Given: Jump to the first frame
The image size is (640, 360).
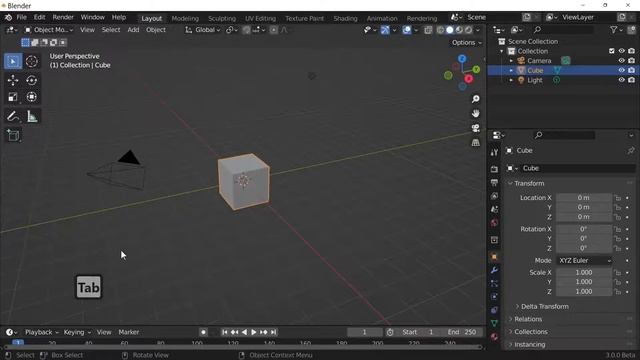Looking at the screenshot, I should coord(224,332).
